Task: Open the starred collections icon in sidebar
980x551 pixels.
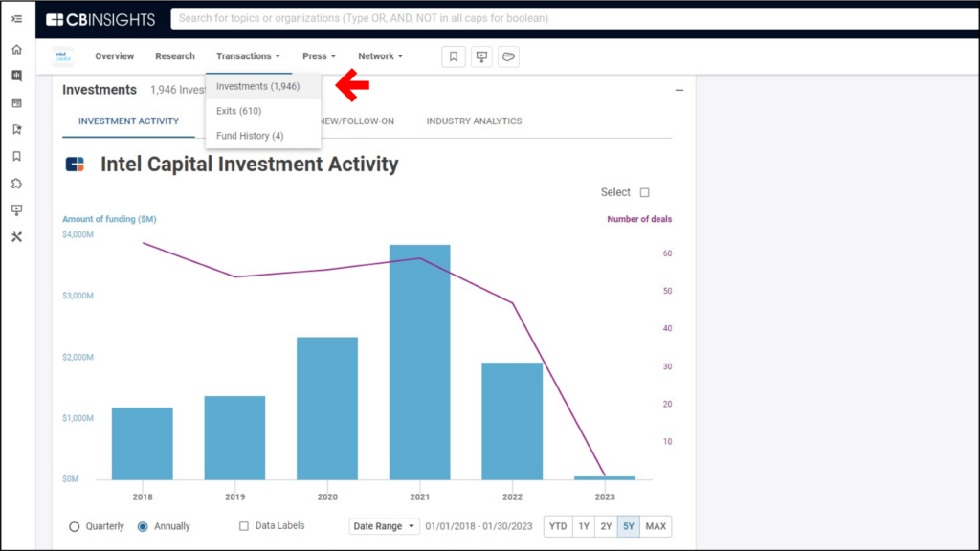Action: click(17, 129)
